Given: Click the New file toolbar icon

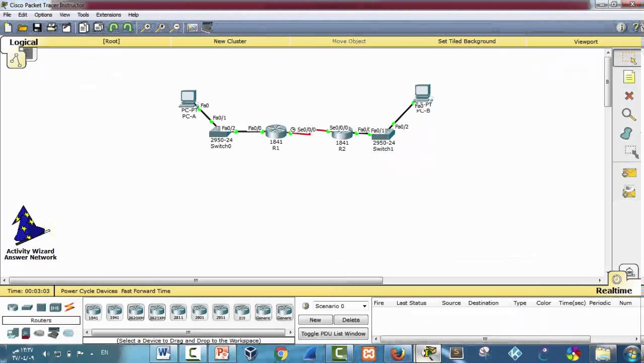Looking at the screenshot, I should 8,28.
